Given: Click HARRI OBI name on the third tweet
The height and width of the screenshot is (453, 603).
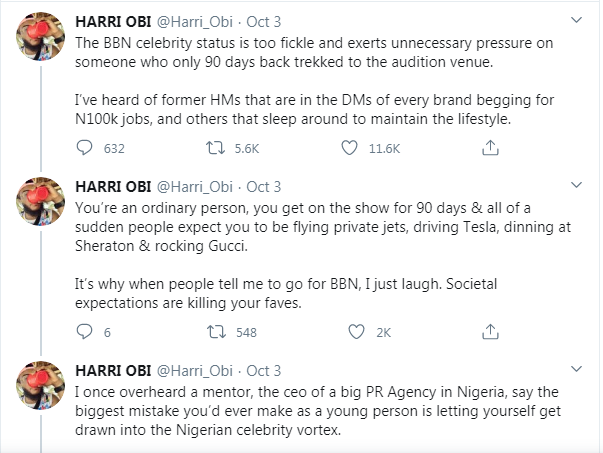Looking at the screenshot, I should coord(115,371).
